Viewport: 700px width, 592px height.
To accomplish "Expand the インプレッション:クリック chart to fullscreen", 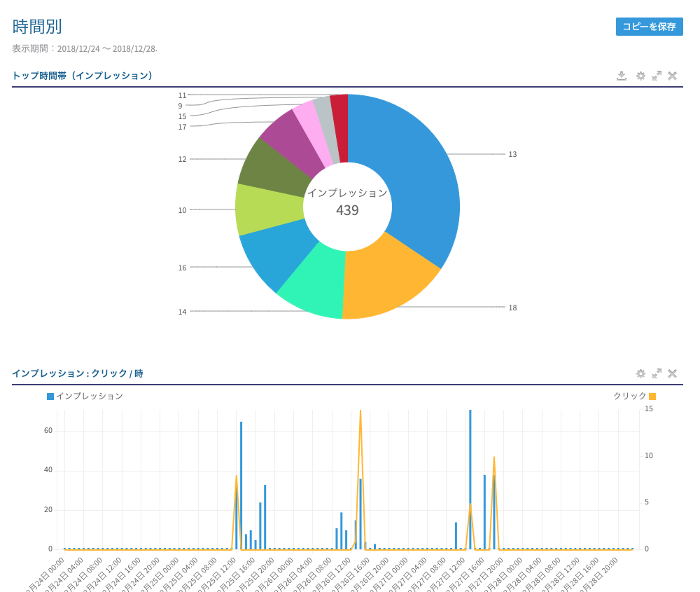I will [657, 373].
